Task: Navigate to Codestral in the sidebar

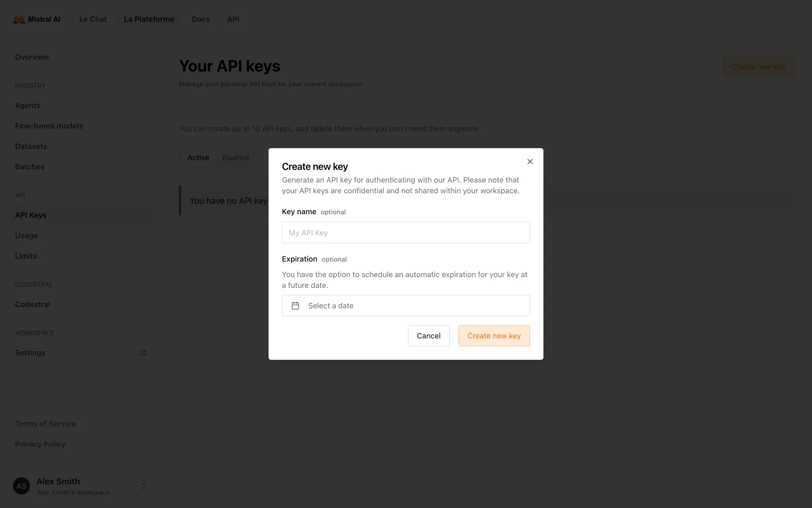Action: [x=33, y=304]
